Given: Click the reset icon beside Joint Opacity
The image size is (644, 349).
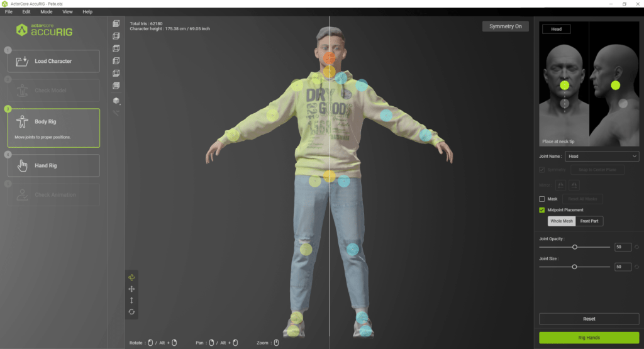Looking at the screenshot, I should pyautogui.click(x=636, y=247).
